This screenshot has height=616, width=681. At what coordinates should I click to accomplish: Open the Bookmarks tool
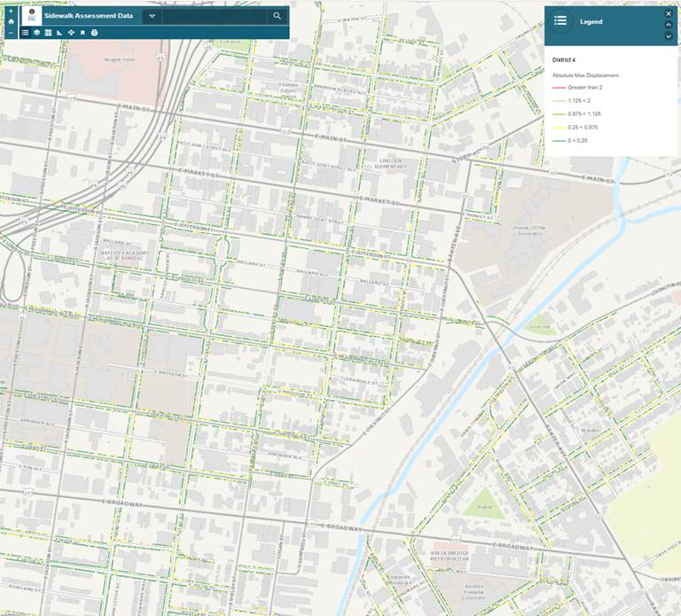[82, 33]
